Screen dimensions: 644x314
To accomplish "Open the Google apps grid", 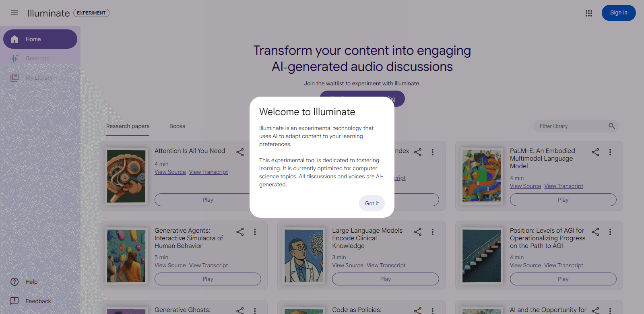I will 589,13.
